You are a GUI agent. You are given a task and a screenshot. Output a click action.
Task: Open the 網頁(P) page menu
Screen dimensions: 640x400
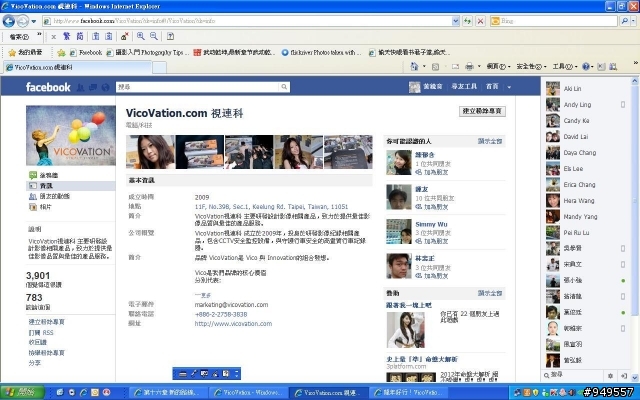(498, 66)
